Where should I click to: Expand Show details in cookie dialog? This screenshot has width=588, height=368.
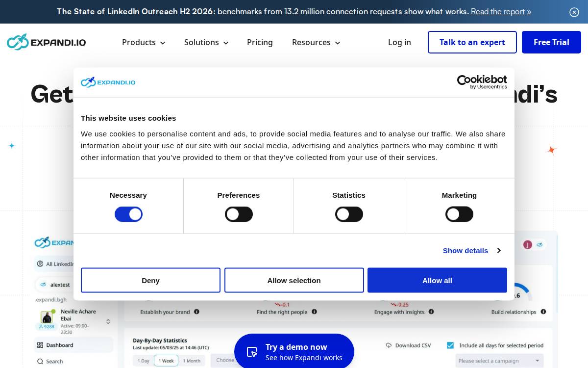point(472,251)
